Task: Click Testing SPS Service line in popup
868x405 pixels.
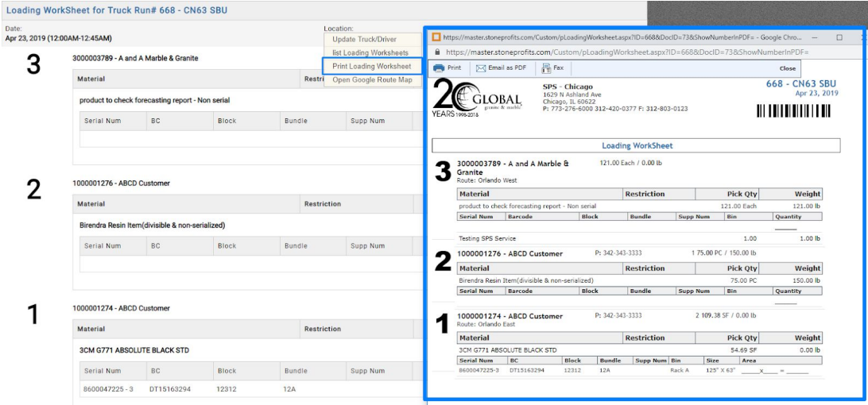Action: pos(487,238)
